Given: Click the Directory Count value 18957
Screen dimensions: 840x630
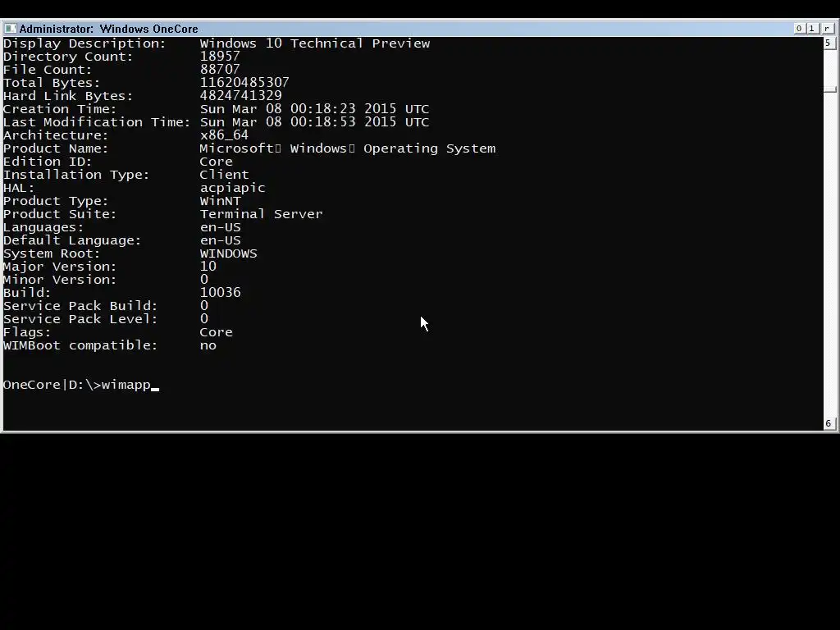Looking at the screenshot, I should 220,57.
